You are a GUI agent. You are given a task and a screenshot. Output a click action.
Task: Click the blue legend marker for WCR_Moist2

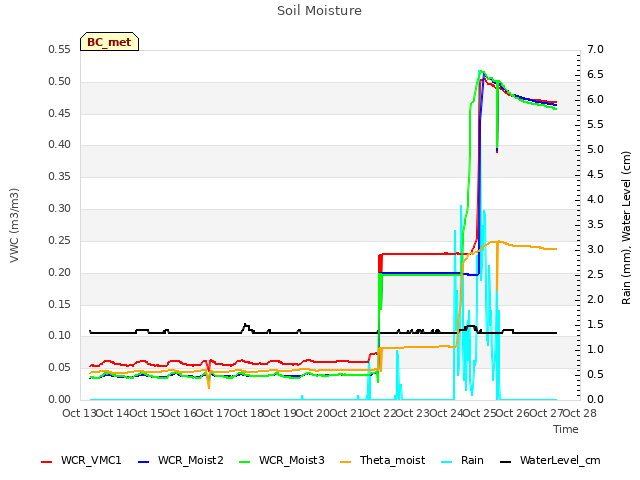[x=144, y=462]
